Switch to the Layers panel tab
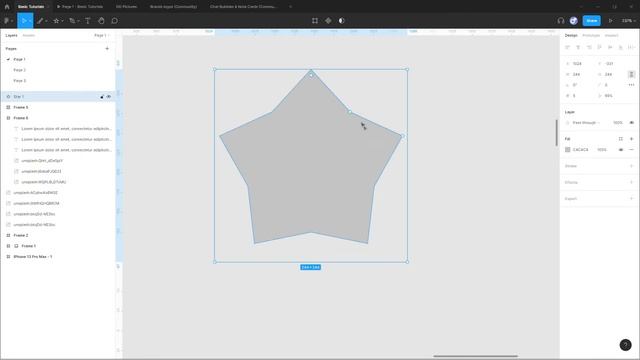The width and height of the screenshot is (640, 360). pyautogui.click(x=11, y=36)
